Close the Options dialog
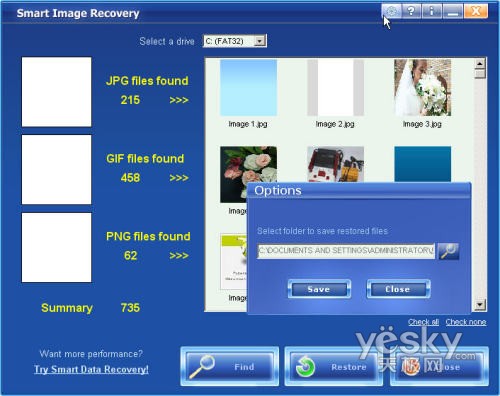Image resolution: width=500 pixels, height=396 pixels. point(398,289)
